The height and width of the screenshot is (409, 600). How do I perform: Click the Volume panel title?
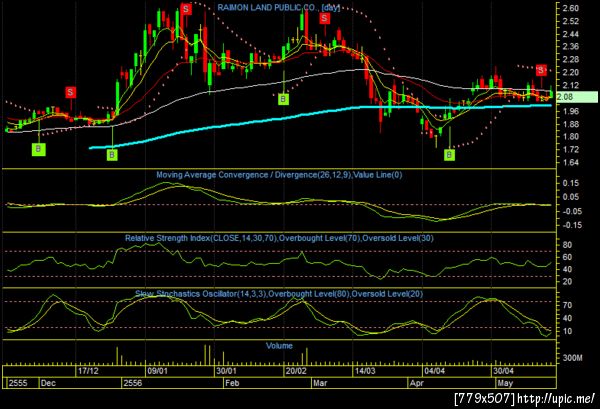point(279,346)
